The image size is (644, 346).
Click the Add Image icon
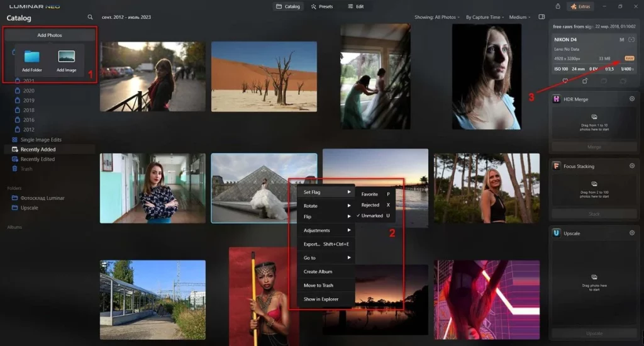tap(67, 57)
